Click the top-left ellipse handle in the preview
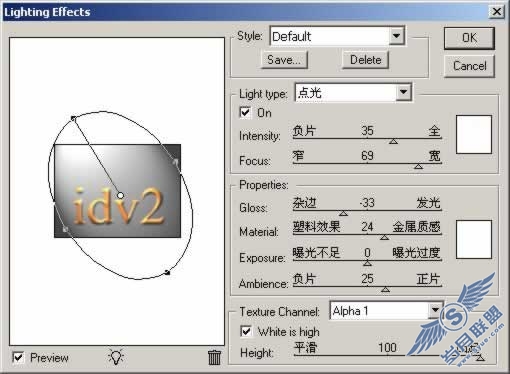The image size is (510, 374). [73, 118]
